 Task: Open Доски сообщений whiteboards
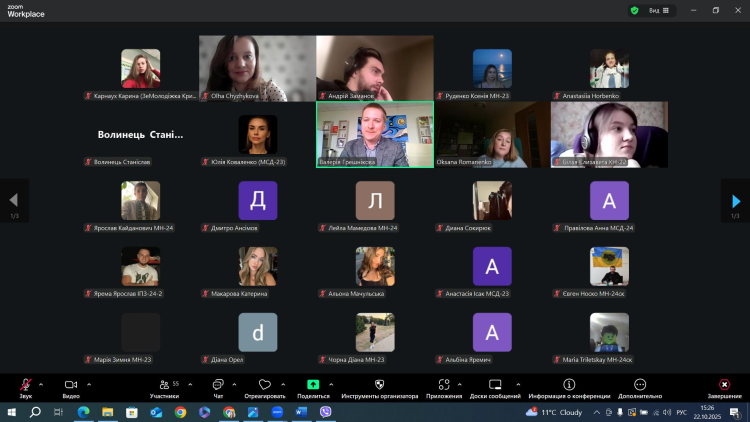click(x=494, y=385)
